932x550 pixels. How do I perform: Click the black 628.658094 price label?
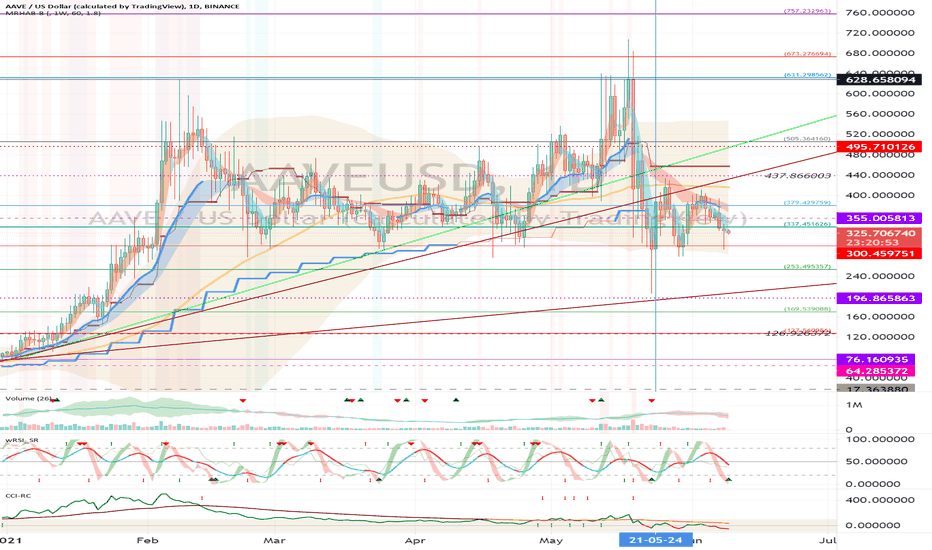pos(879,79)
